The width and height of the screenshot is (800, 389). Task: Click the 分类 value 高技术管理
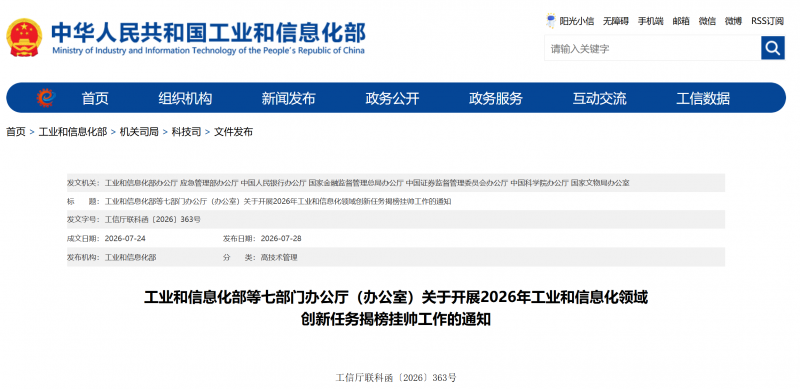tap(279, 257)
